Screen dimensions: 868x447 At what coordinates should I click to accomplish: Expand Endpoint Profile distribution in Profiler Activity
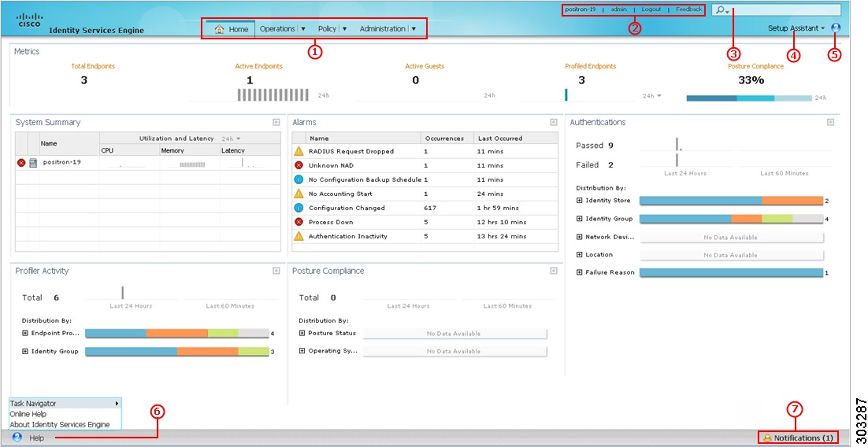pos(25,333)
